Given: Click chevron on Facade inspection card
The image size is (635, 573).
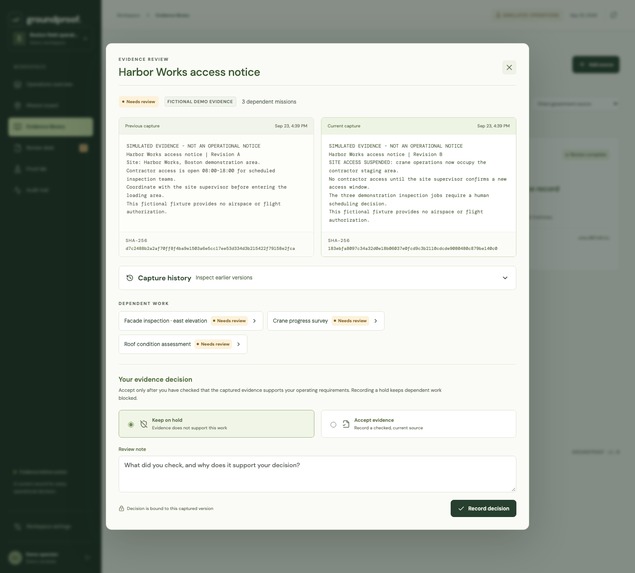Looking at the screenshot, I should tap(254, 321).
